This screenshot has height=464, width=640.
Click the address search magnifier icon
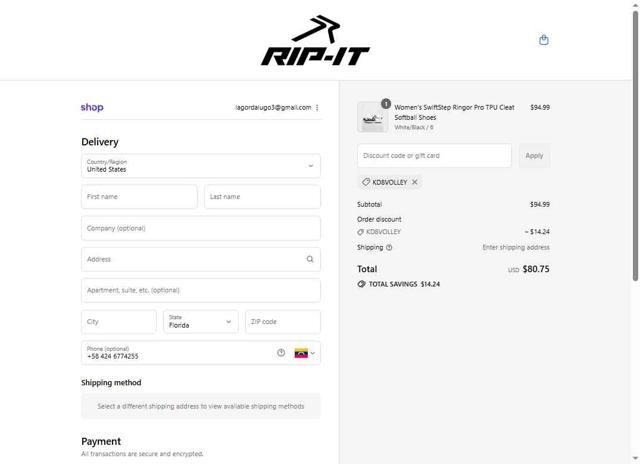[x=310, y=259]
